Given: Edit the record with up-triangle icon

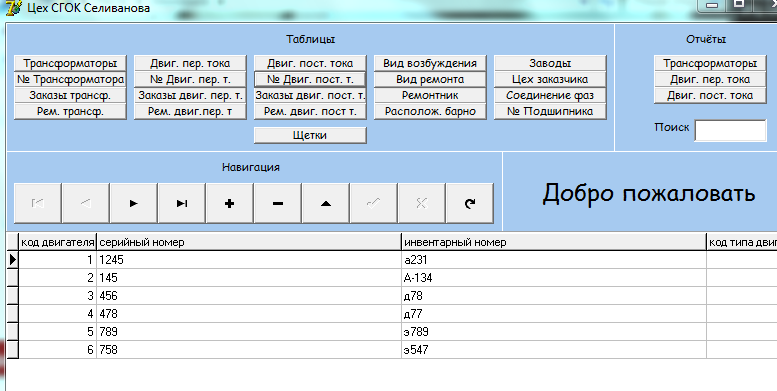Looking at the screenshot, I should 326,203.
